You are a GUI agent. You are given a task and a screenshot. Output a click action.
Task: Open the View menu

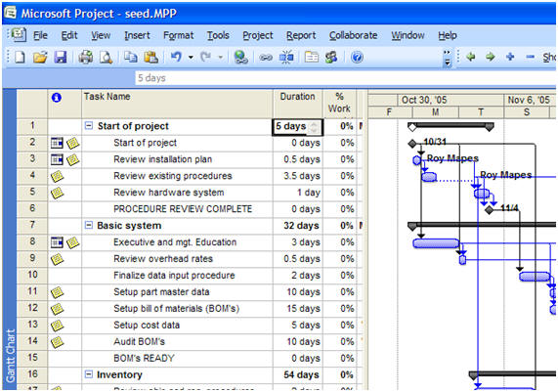pos(101,35)
